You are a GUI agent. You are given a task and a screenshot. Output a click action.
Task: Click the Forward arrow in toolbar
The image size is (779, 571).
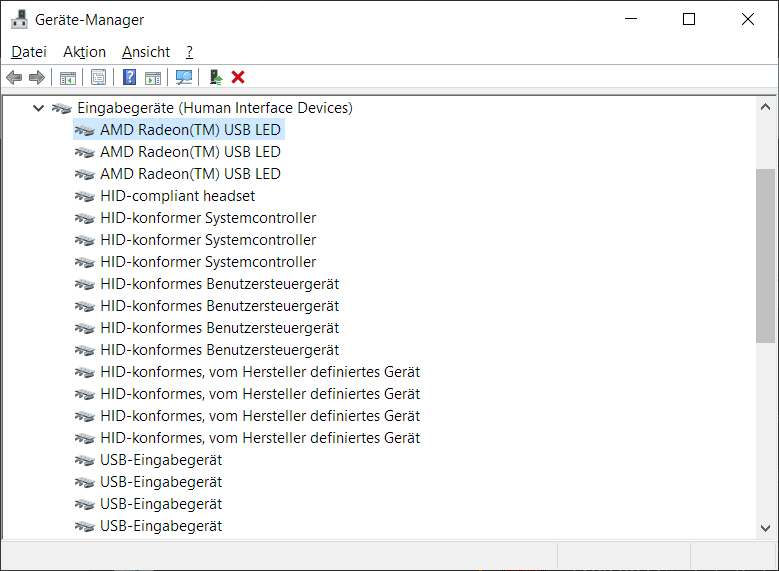(x=37, y=77)
